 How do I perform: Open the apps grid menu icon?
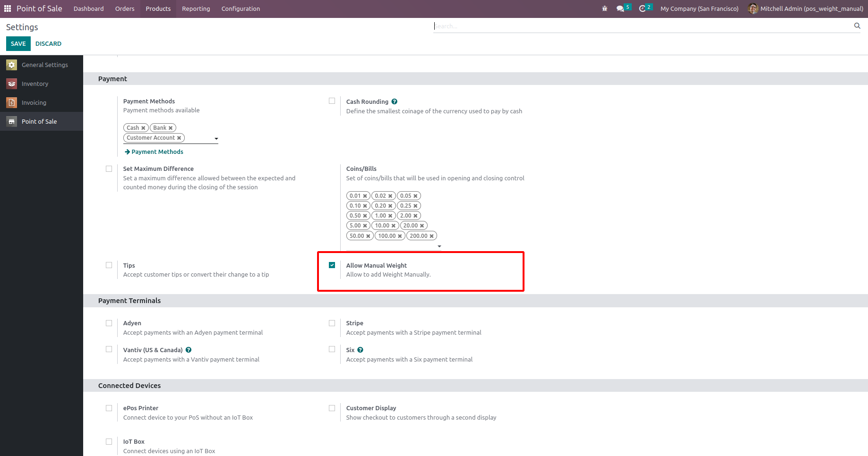(x=8, y=8)
